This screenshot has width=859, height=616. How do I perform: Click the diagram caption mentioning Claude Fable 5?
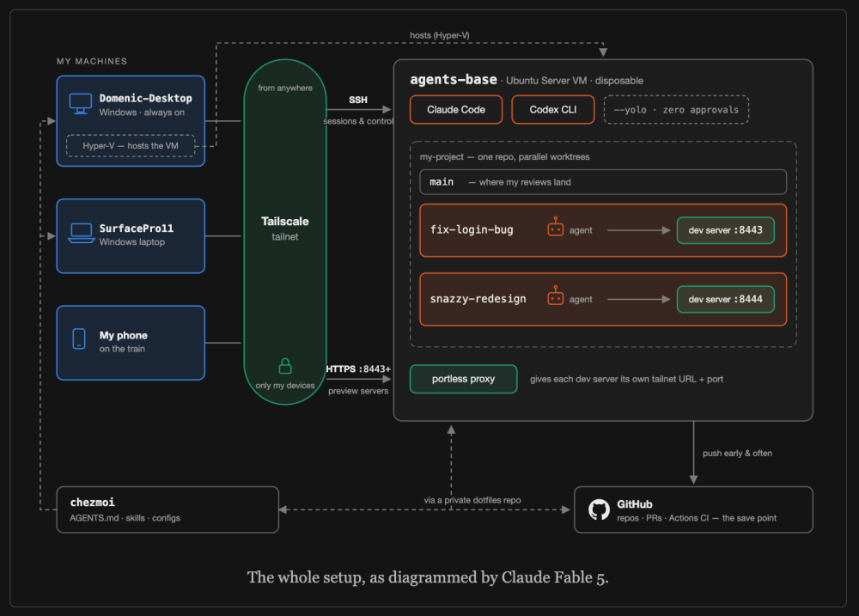(428, 577)
